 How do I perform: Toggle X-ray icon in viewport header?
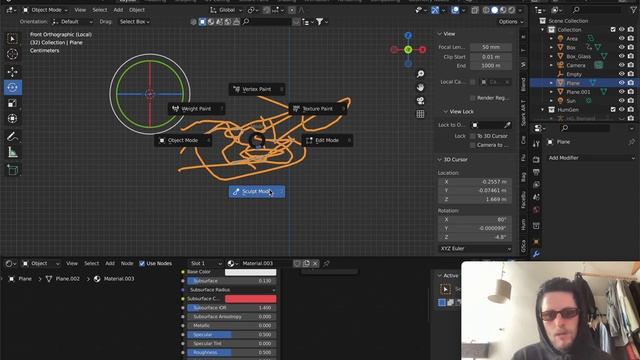pos(475,10)
